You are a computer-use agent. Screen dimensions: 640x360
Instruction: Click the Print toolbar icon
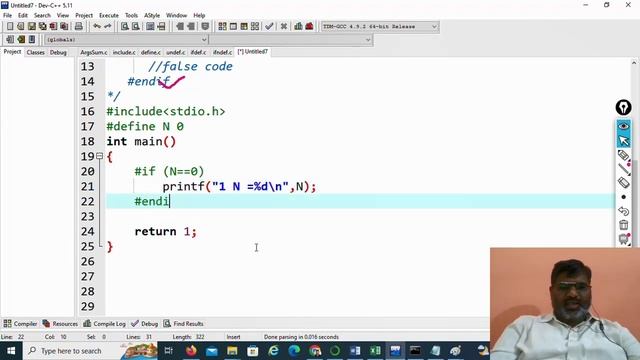pyautogui.click(x=78, y=27)
